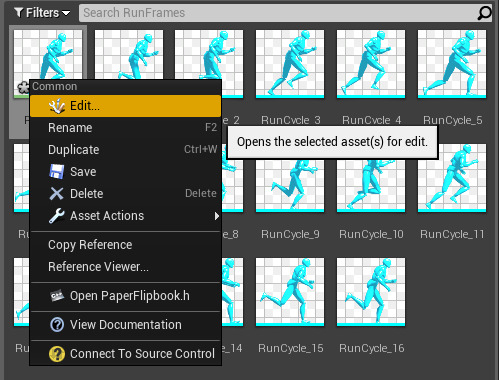Expand the Asset Actions submenu
The image size is (499, 380).
click(x=125, y=216)
